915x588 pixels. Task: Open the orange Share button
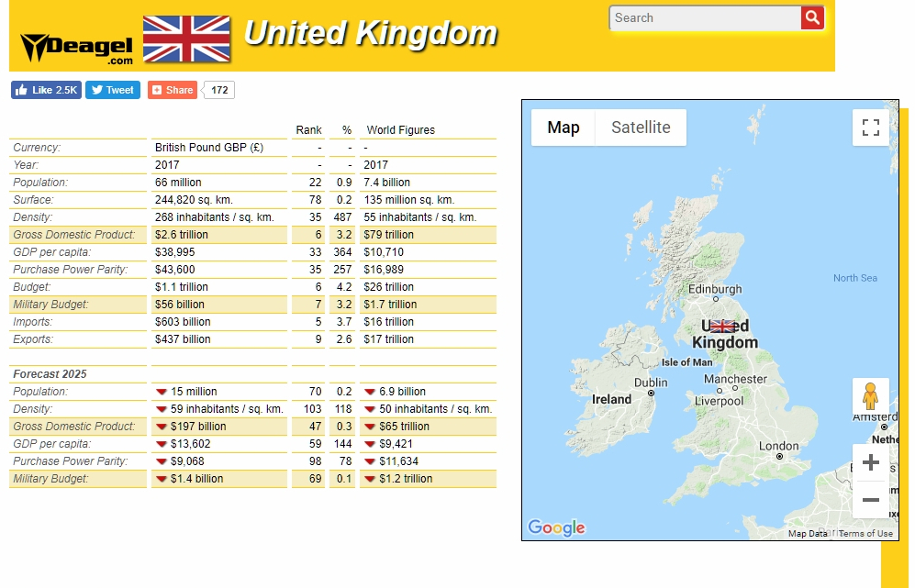pyautogui.click(x=173, y=90)
